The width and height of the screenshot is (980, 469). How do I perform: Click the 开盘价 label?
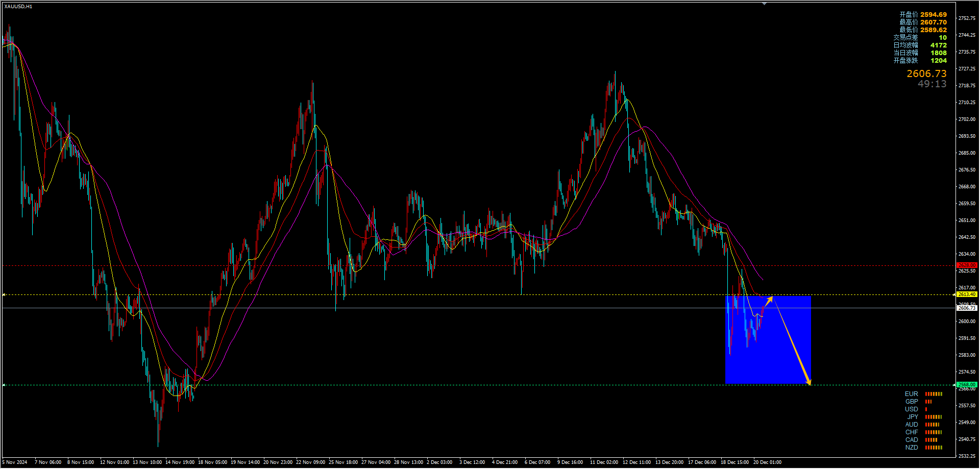point(909,15)
